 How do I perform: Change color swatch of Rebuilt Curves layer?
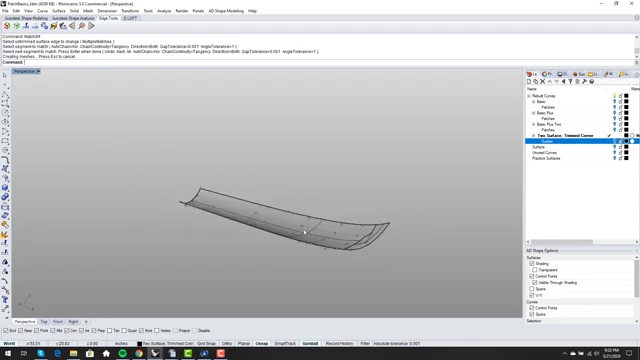627,96
